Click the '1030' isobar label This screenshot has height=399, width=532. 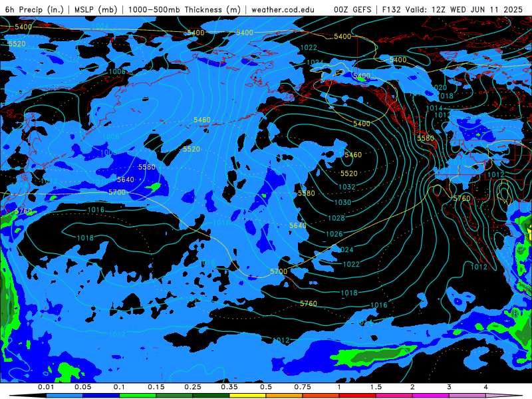342,203
